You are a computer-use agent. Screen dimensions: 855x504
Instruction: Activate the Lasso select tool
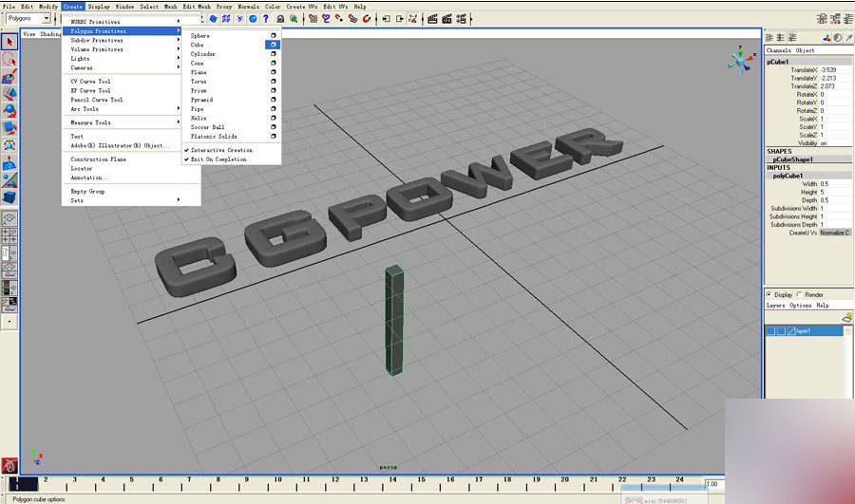pos(9,59)
